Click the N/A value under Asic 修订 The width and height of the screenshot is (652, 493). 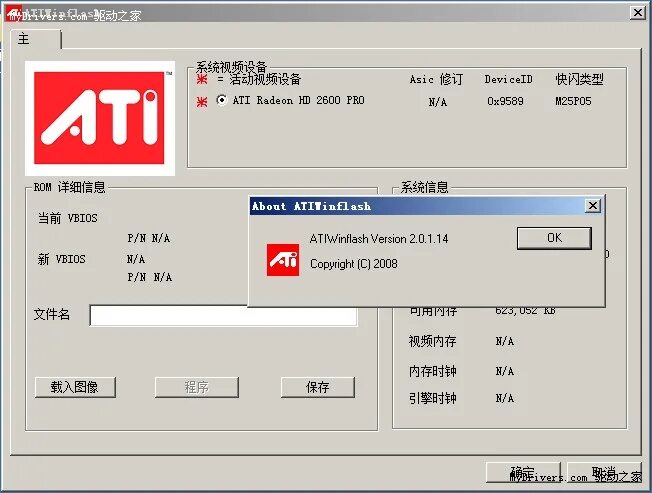(438, 102)
